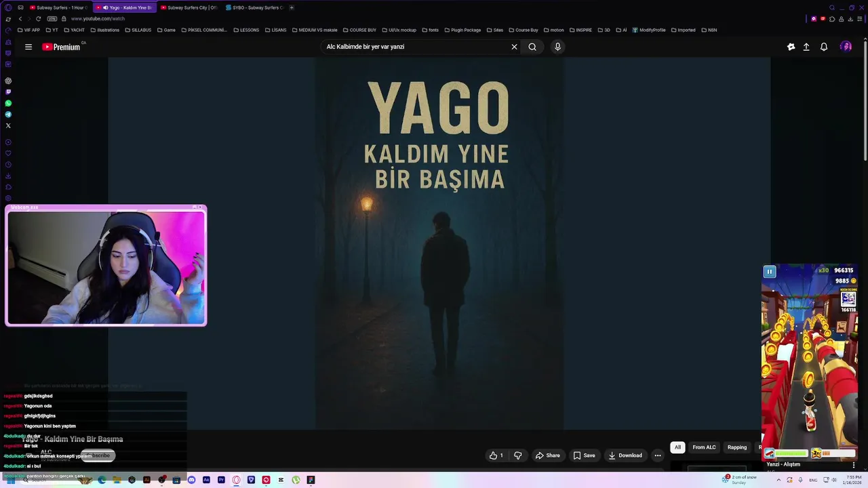Open Telegram in Opera sidebar
The height and width of the screenshot is (488, 868).
(8, 115)
